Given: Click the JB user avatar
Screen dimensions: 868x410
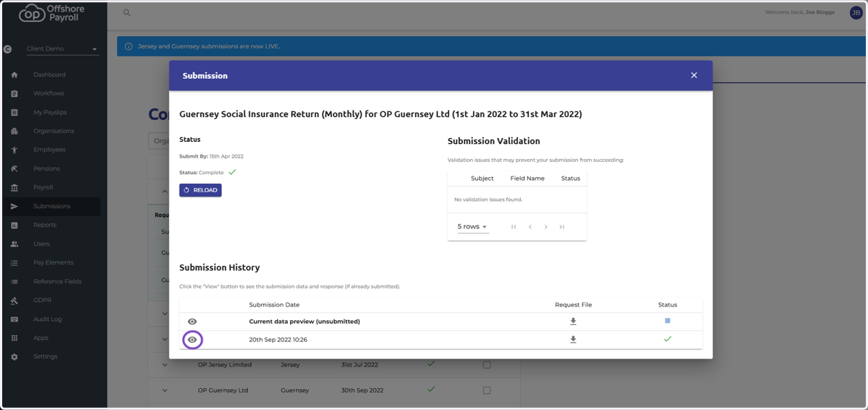Looking at the screenshot, I should [856, 12].
